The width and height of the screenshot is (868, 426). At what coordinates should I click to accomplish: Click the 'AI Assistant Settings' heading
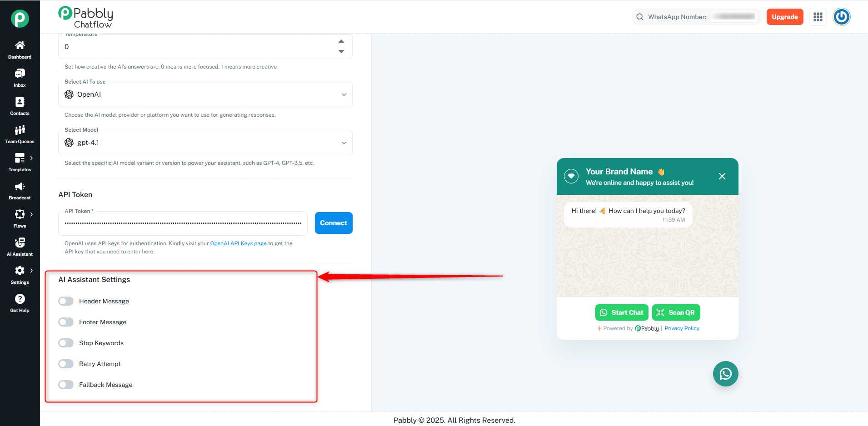(94, 280)
